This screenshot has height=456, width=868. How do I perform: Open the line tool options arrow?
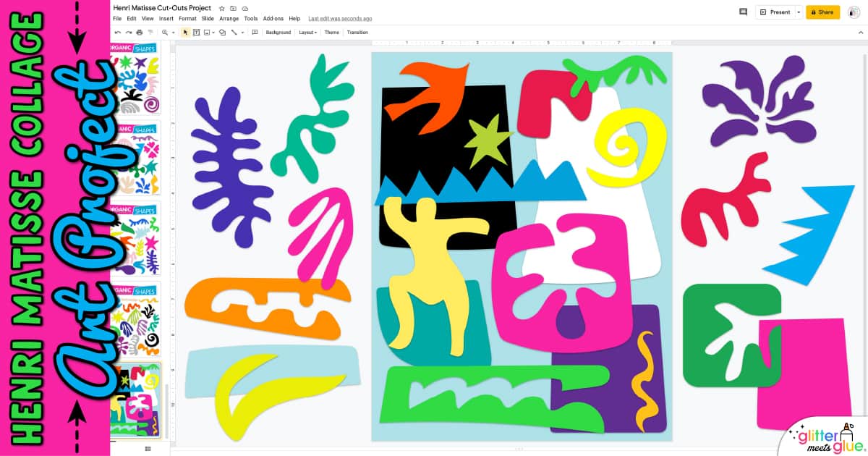(242, 32)
